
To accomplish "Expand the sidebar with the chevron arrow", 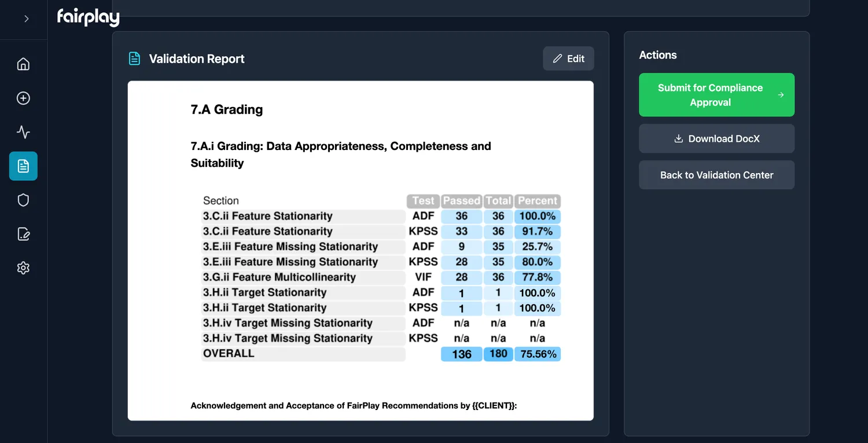I will click(x=26, y=19).
